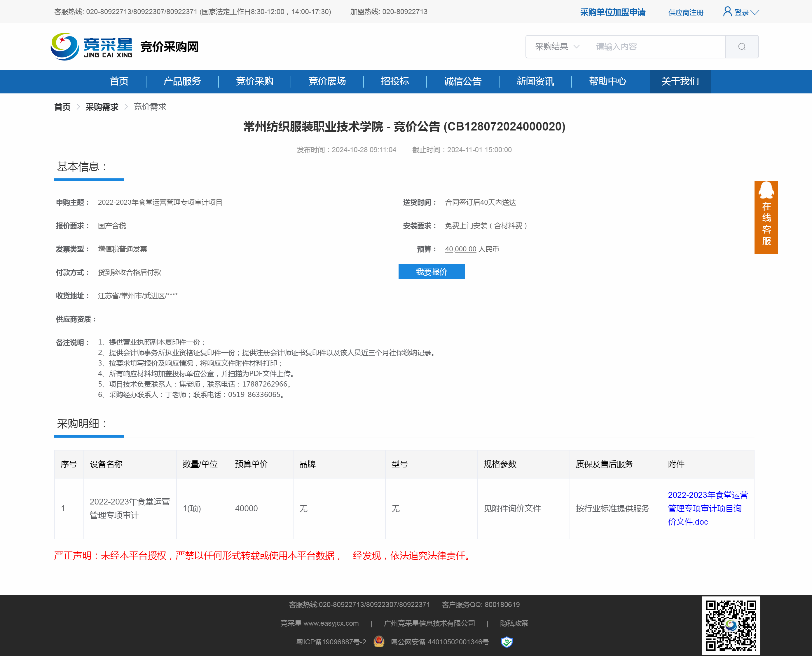Click 供应商注册 link
This screenshot has height=656, width=812.
point(685,13)
